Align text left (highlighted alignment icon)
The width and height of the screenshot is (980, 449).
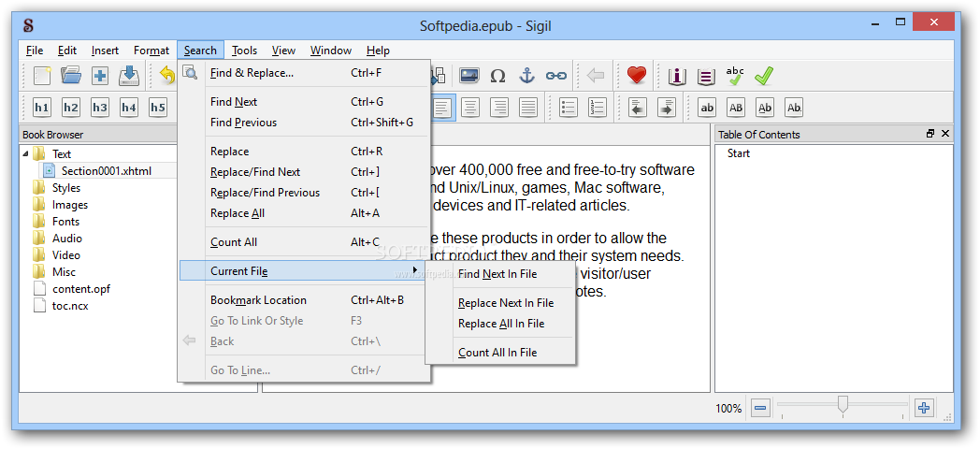(x=442, y=108)
